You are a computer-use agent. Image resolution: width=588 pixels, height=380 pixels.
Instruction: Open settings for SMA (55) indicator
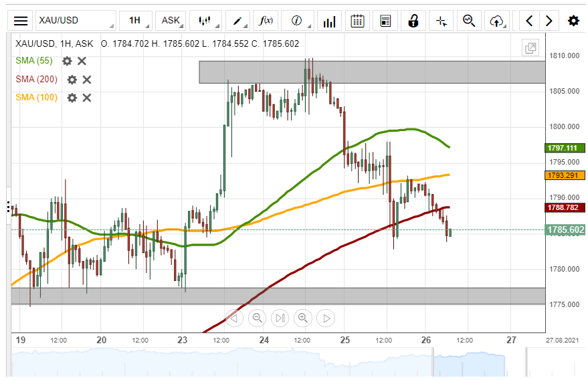click(x=67, y=61)
